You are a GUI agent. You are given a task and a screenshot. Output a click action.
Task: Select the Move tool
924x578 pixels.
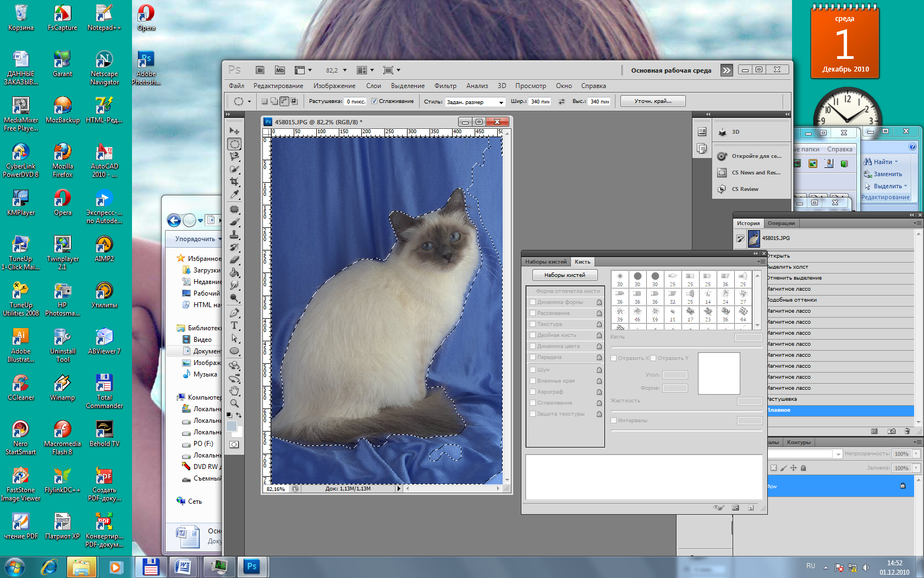(234, 131)
